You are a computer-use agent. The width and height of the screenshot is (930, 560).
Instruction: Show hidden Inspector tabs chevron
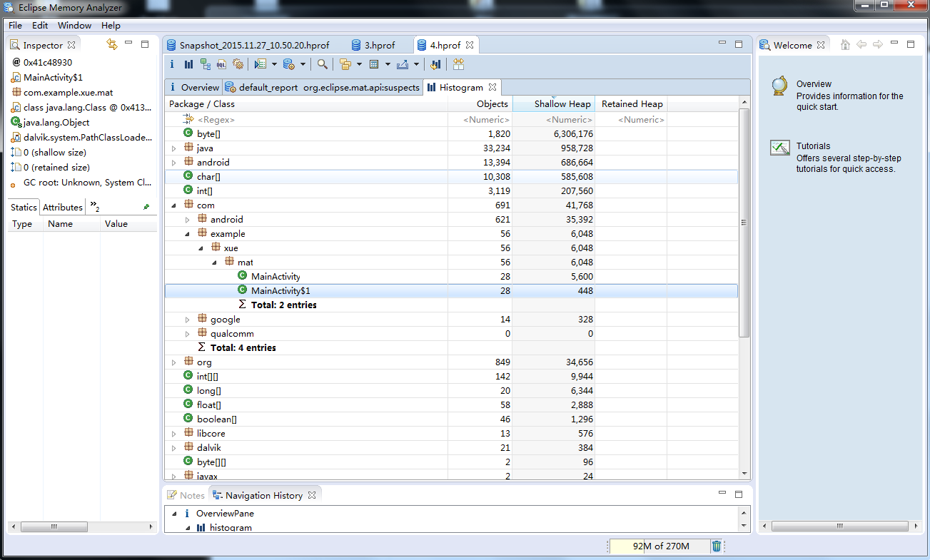point(94,207)
